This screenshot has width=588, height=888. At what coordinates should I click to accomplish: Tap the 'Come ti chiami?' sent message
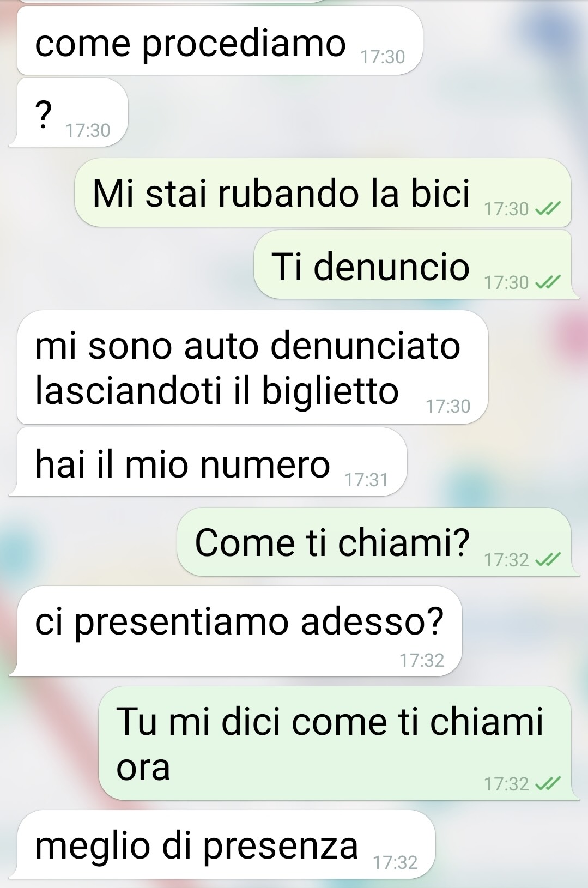point(374,542)
